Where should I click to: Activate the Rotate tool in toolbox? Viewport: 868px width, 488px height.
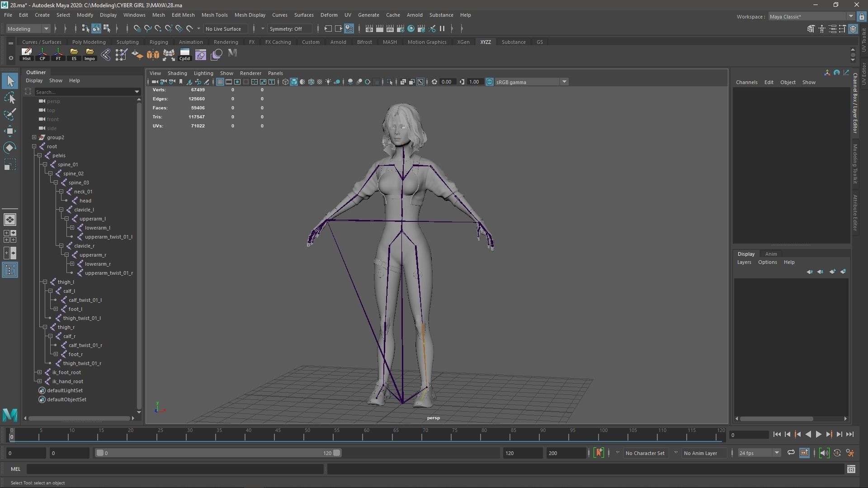(10, 148)
